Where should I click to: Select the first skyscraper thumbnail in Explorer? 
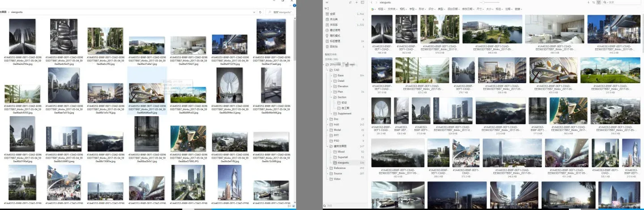(x=22, y=38)
